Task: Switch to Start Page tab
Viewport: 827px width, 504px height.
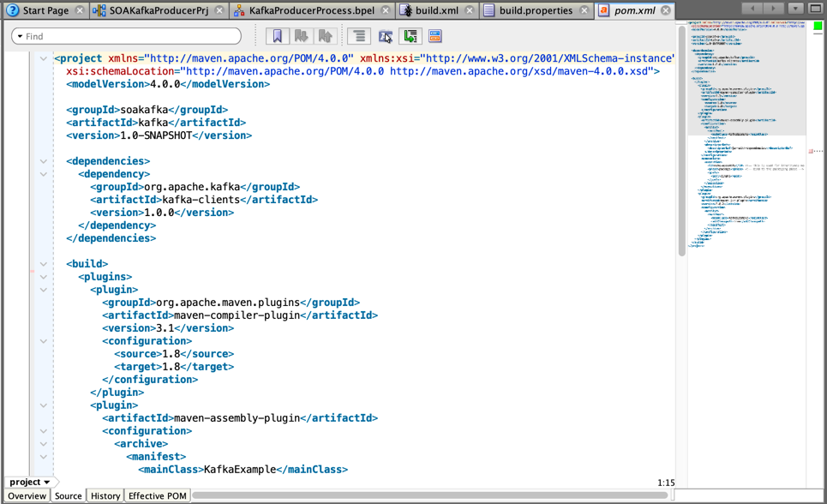Action: point(45,10)
